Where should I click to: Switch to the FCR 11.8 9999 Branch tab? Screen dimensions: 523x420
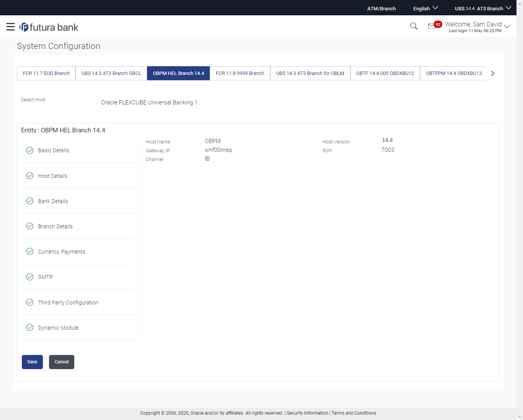(x=240, y=73)
